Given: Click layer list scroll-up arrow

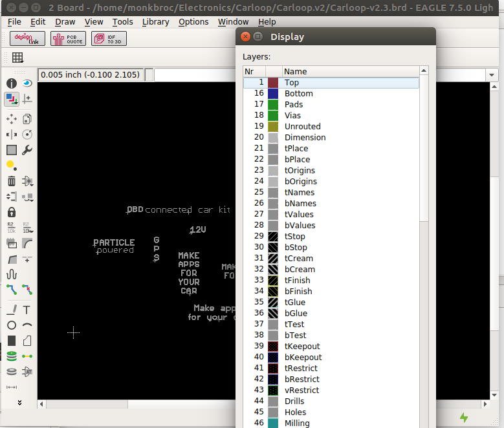Looking at the screenshot, I should tap(424, 70).
